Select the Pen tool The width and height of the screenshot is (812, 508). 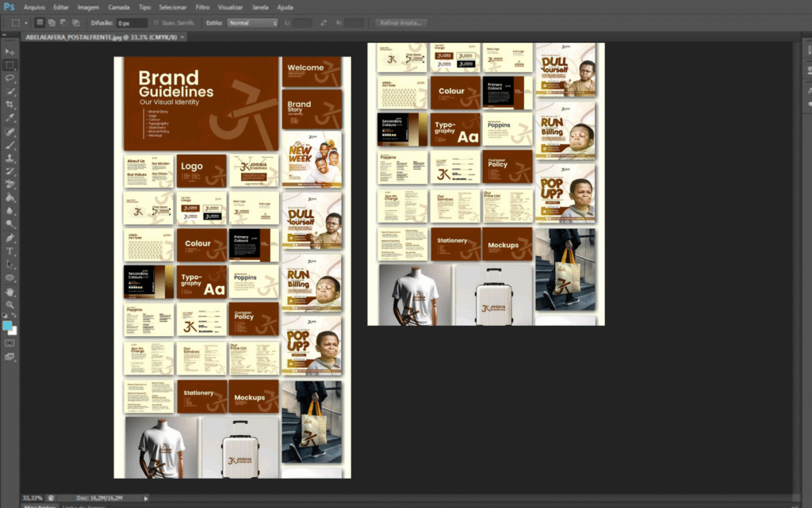pos(10,238)
